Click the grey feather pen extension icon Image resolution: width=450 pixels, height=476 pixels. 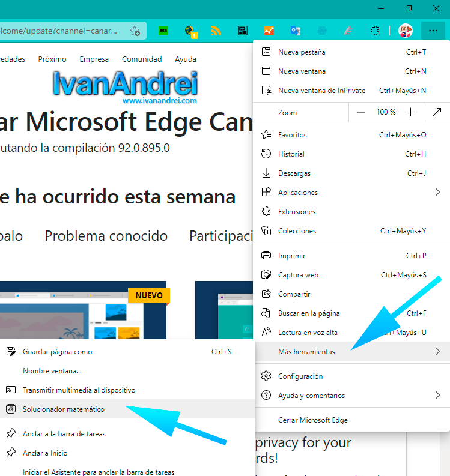click(348, 31)
